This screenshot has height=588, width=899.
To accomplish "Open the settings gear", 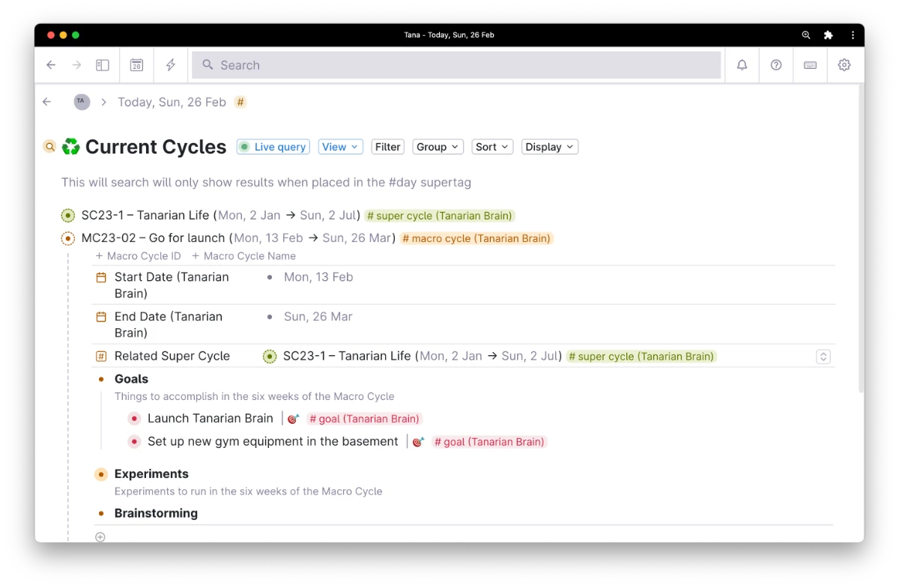I will [x=844, y=65].
